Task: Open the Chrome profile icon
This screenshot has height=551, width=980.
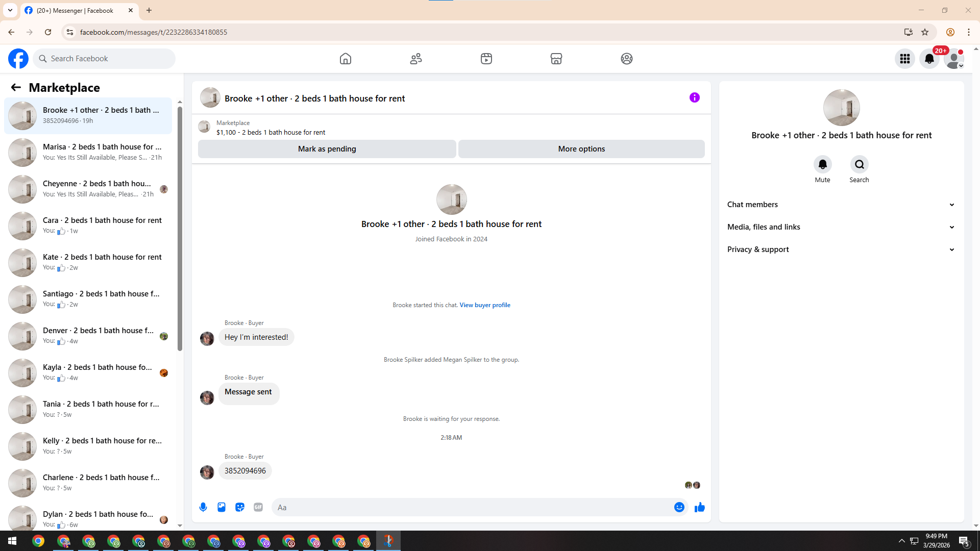Action: 950,32
